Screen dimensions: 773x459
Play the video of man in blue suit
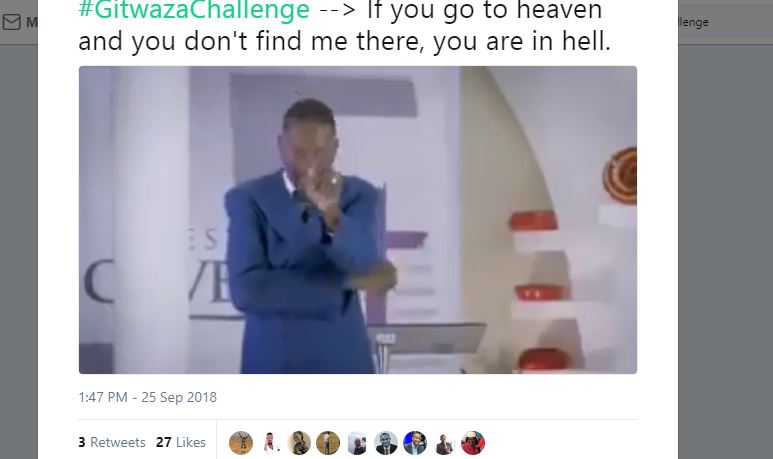[x=358, y=220]
